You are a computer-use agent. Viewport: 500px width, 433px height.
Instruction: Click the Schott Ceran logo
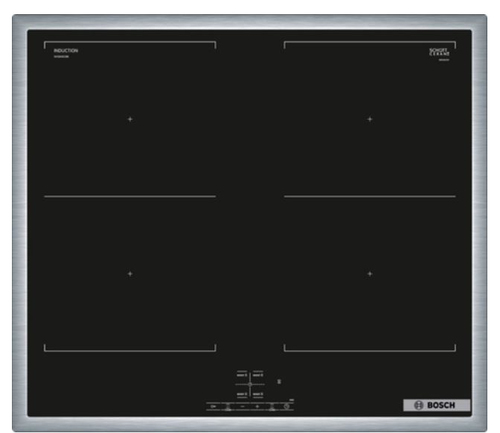point(439,52)
